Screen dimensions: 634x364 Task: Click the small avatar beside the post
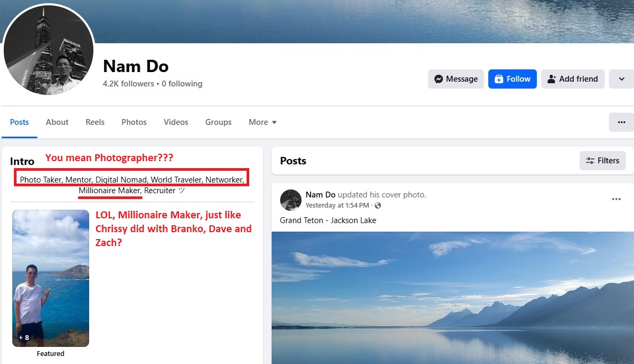[291, 200]
